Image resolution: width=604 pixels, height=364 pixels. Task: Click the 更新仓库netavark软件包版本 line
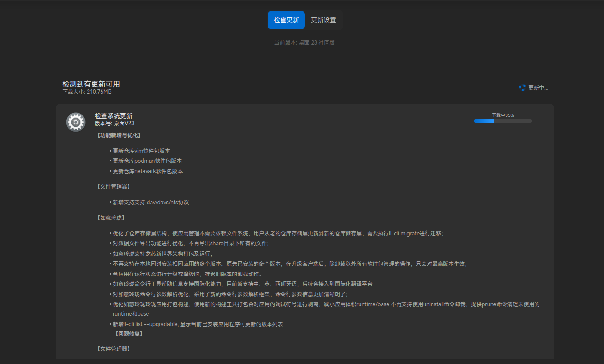click(148, 171)
